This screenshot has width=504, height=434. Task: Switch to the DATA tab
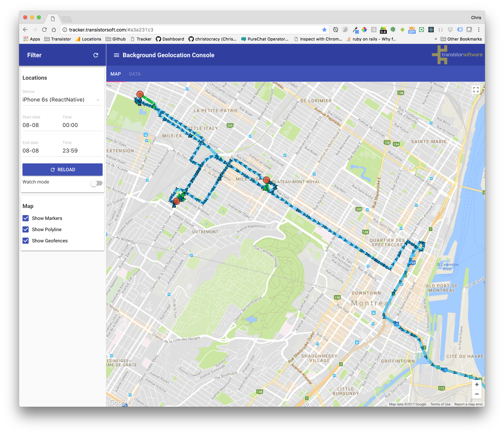[135, 74]
